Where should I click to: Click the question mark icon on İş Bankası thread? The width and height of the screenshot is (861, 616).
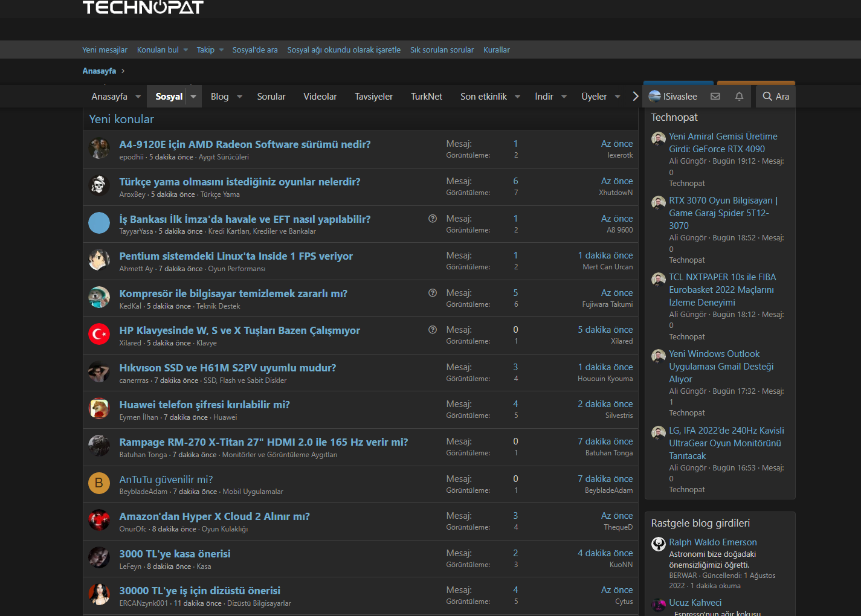(x=433, y=219)
